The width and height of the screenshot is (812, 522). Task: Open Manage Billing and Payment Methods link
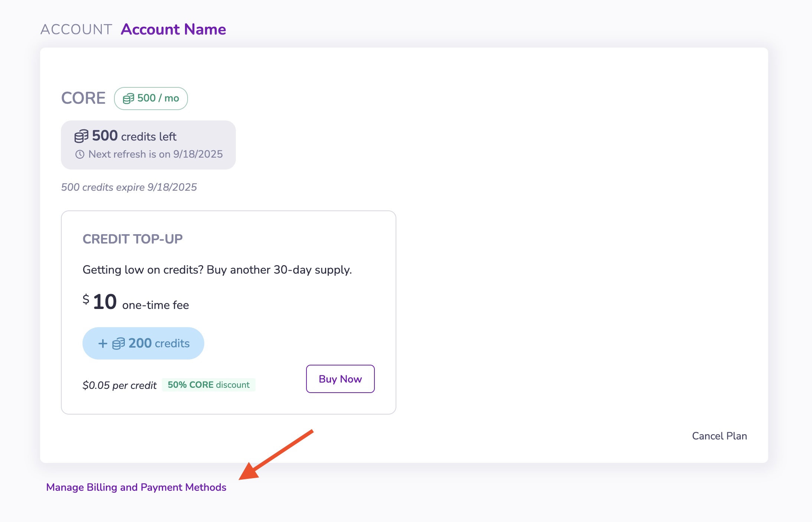click(136, 487)
